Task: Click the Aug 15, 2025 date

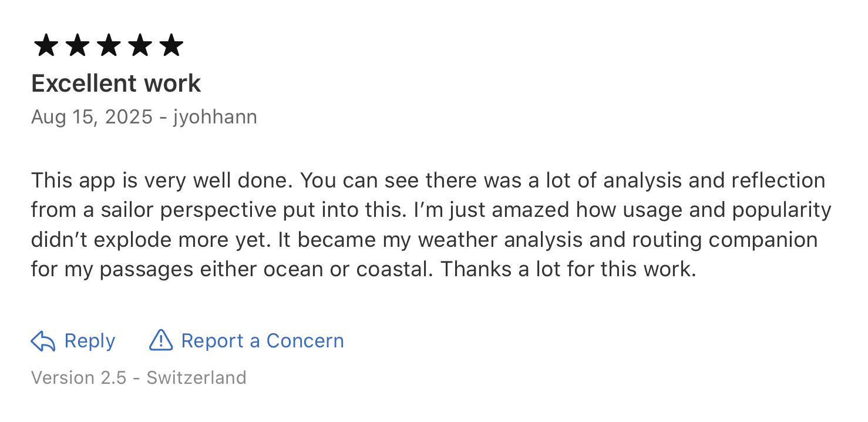Action: pos(92,117)
